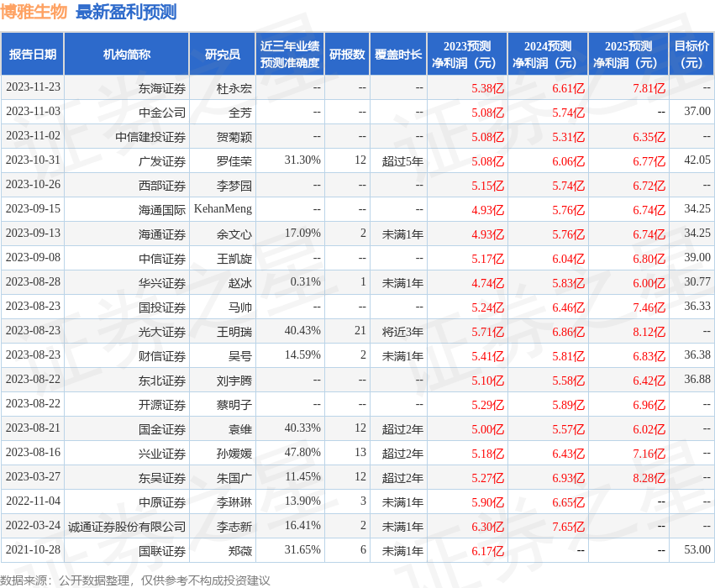Select the 2024预测净利润 column header

pos(548,55)
